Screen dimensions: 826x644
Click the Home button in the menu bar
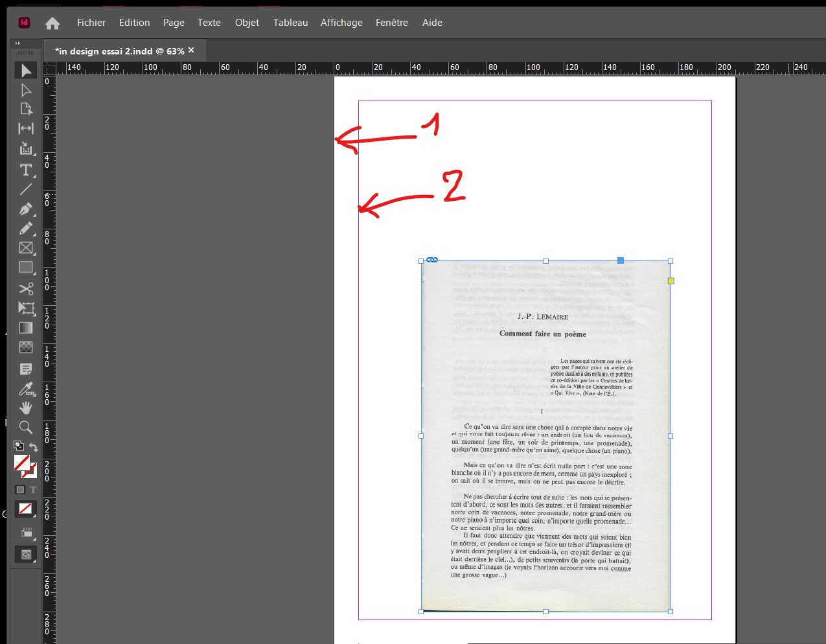[52, 23]
